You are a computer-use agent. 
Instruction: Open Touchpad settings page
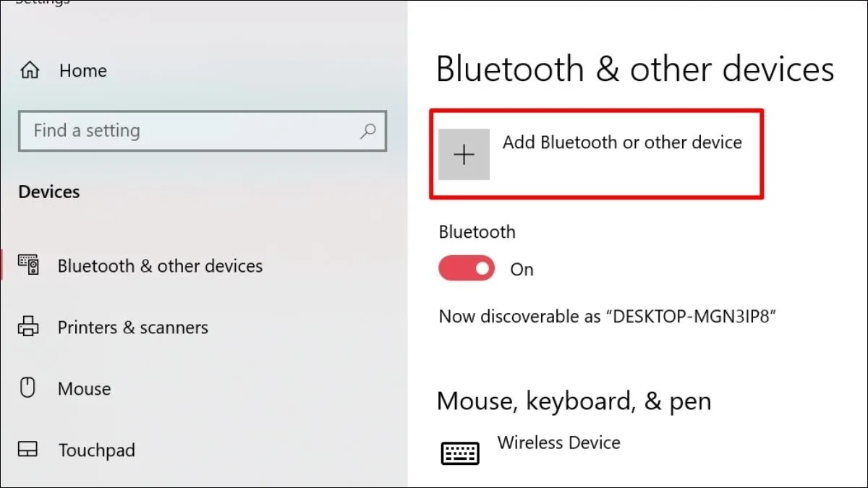[96, 450]
